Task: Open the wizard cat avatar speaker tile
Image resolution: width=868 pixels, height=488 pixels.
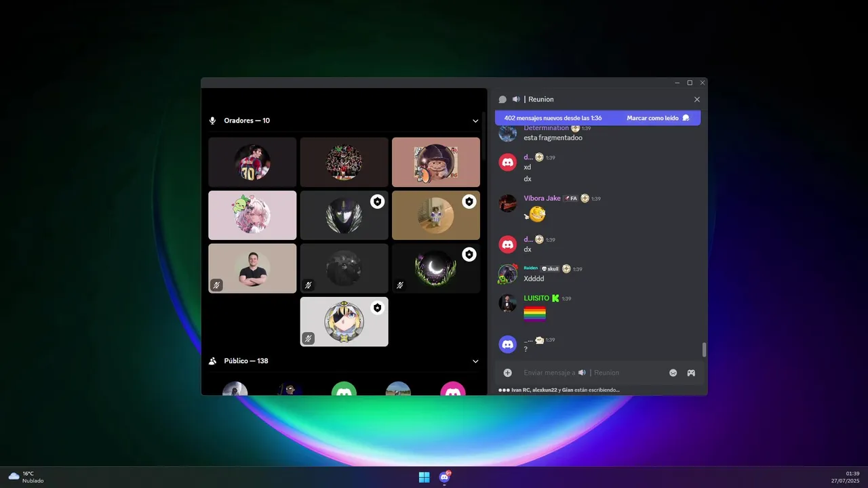Action: 436,162
